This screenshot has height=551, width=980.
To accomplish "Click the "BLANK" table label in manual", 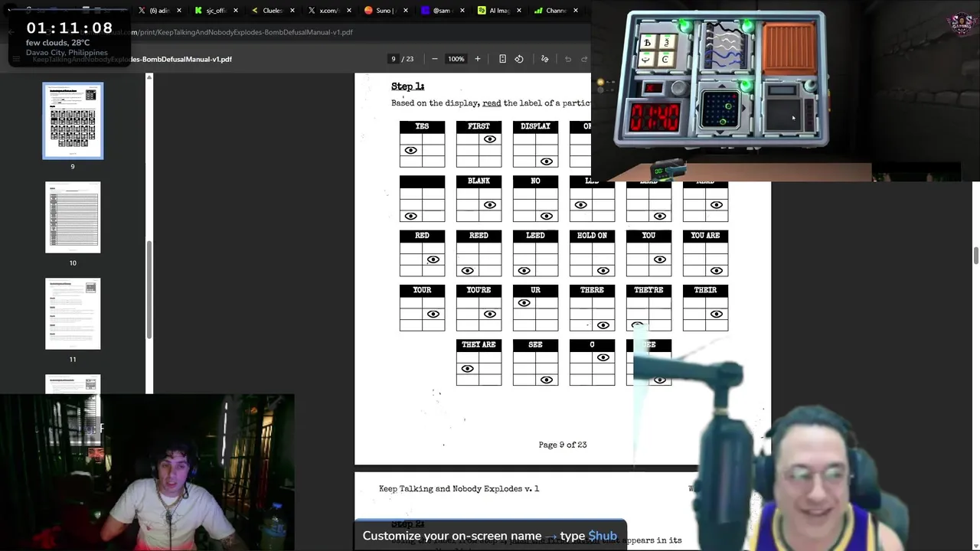I will 479,181.
